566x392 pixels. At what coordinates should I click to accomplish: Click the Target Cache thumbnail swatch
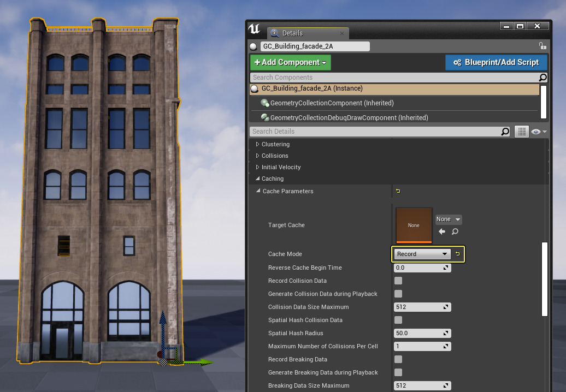coord(414,225)
